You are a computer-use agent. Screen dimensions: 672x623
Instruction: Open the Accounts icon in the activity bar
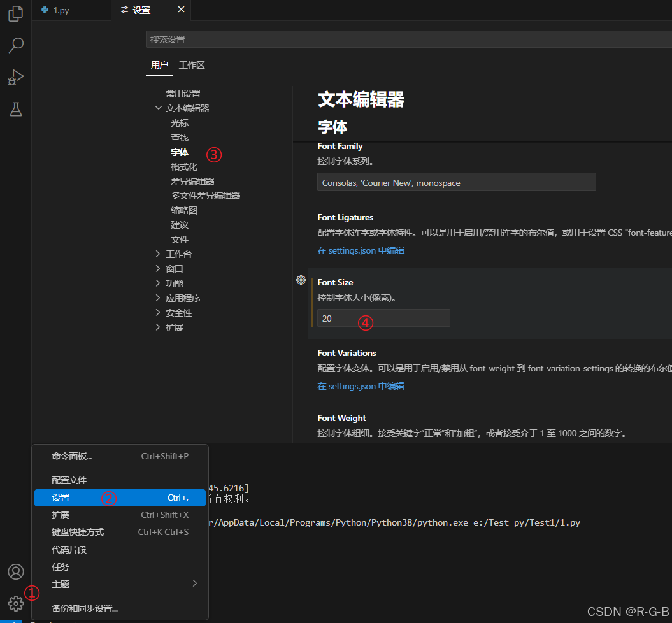pos(15,571)
